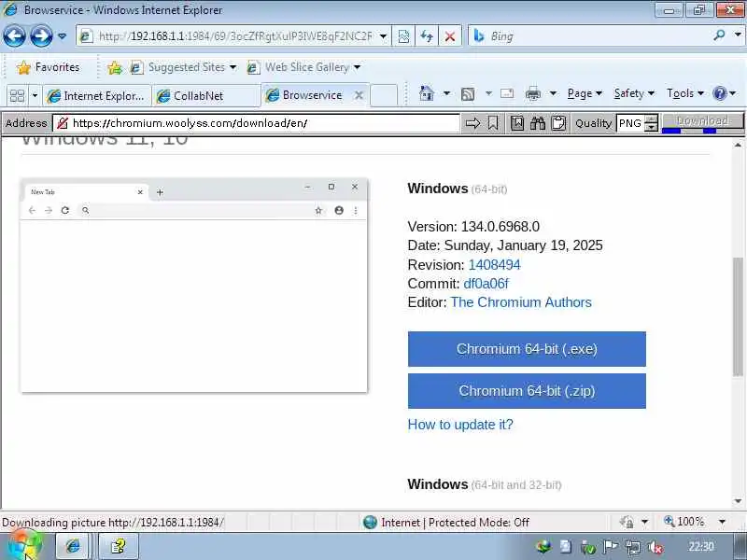Click the Home icon in command bar
Image resolution: width=747 pixels, height=560 pixels.
pos(427,93)
